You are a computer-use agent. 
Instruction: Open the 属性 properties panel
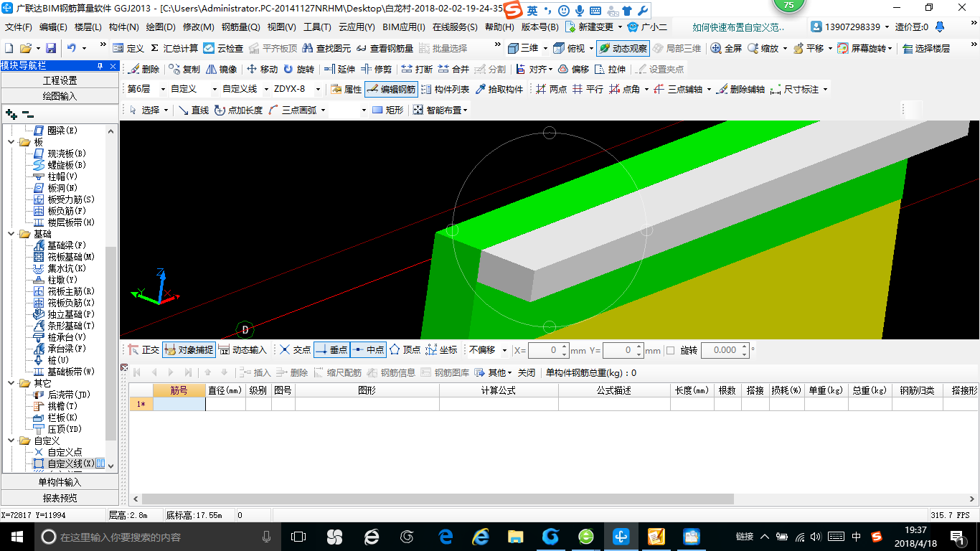(346, 90)
